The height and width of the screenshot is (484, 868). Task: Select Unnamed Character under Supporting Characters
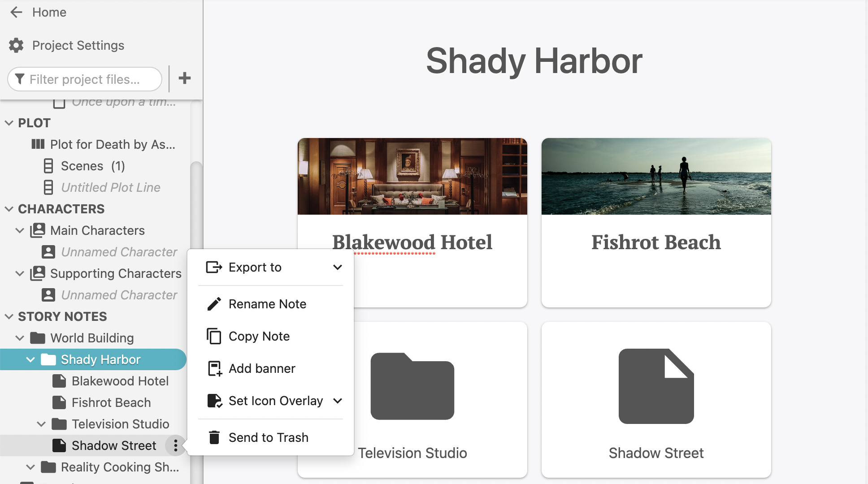tap(119, 295)
